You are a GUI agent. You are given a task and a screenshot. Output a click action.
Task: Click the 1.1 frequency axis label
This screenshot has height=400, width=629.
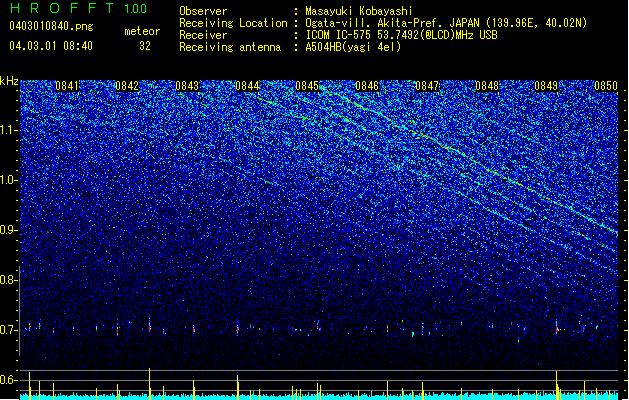[8, 131]
